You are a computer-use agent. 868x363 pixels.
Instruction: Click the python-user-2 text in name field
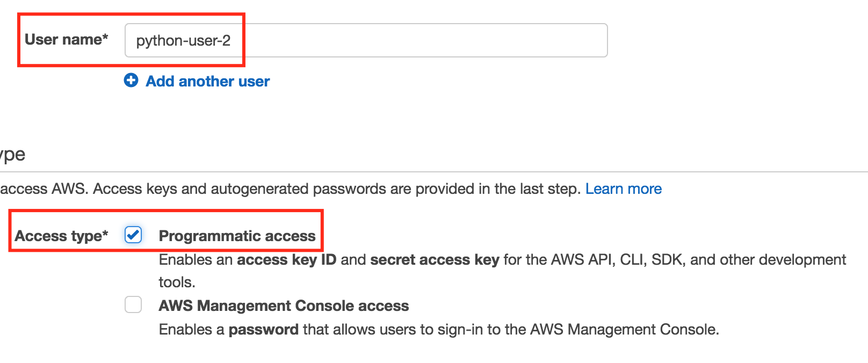click(x=183, y=41)
